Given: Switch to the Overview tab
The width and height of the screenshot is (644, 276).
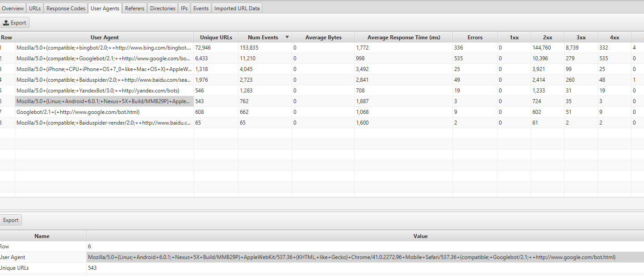Looking at the screenshot, I should 13,8.
